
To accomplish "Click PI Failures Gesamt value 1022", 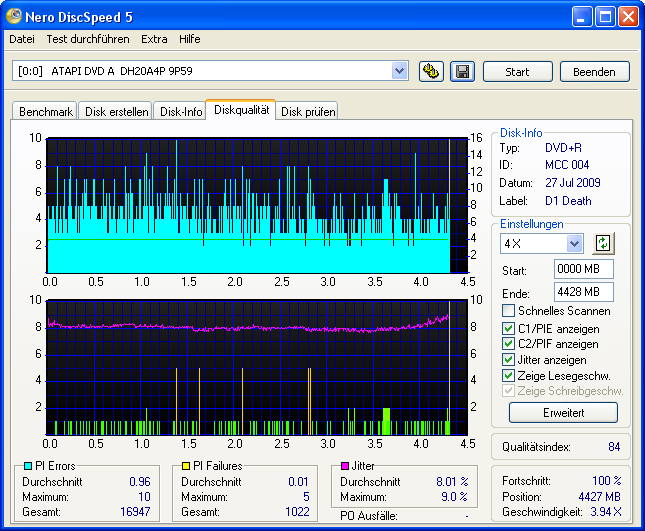I will (x=297, y=512).
